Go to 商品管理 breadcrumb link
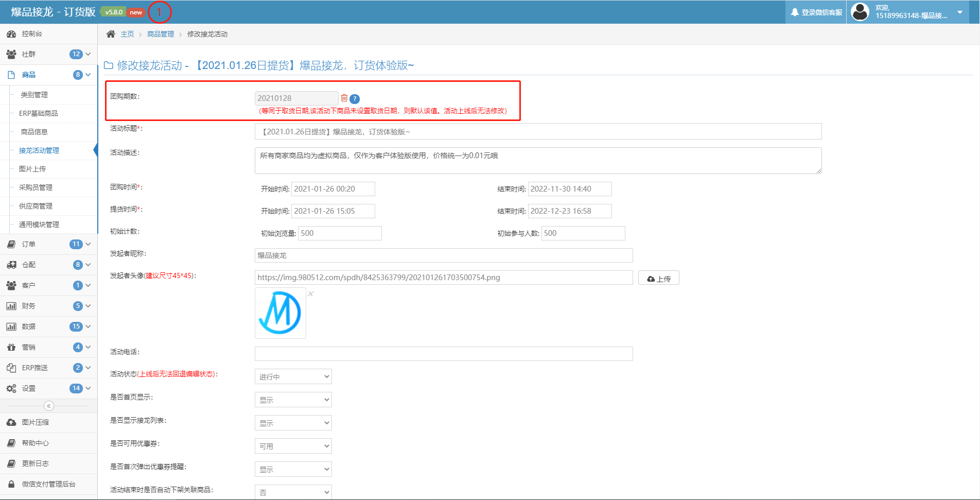Screen dimensions: 980x500 point(161,34)
